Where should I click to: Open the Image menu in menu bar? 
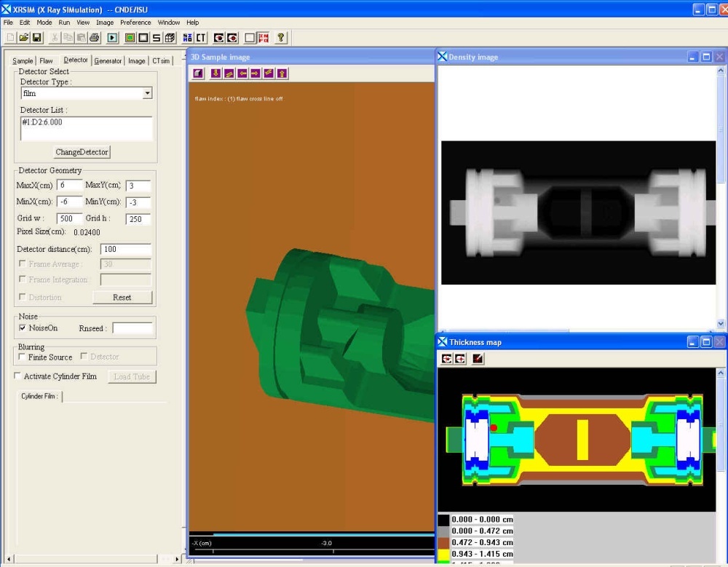click(105, 23)
